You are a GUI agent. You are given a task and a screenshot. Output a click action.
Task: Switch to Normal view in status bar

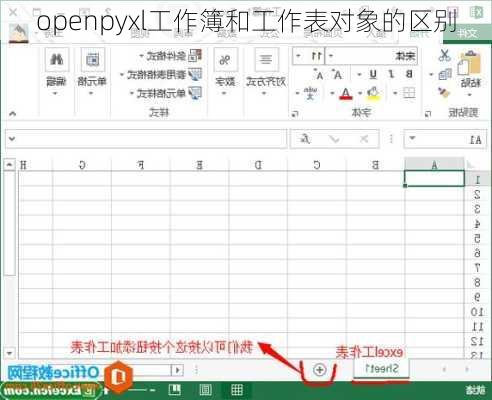point(237,389)
